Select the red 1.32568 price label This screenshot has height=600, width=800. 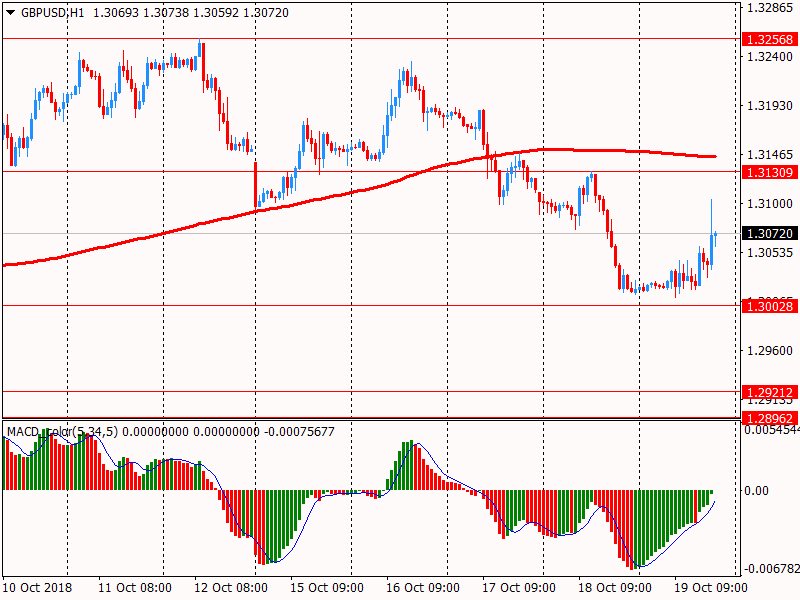(x=770, y=39)
